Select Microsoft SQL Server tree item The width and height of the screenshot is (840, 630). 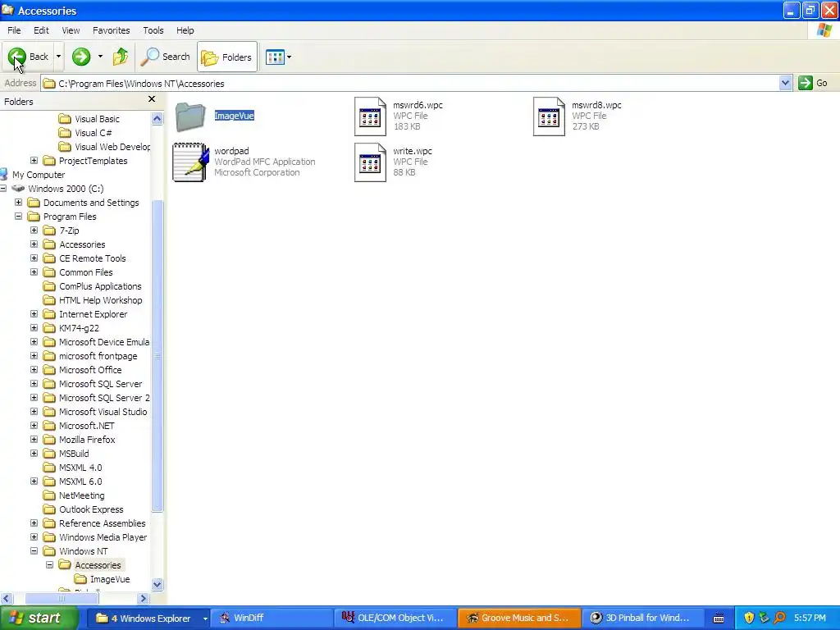tap(101, 384)
